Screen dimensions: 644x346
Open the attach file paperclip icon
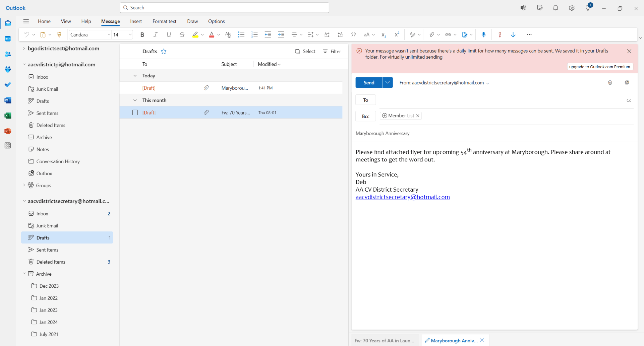tap(432, 34)
